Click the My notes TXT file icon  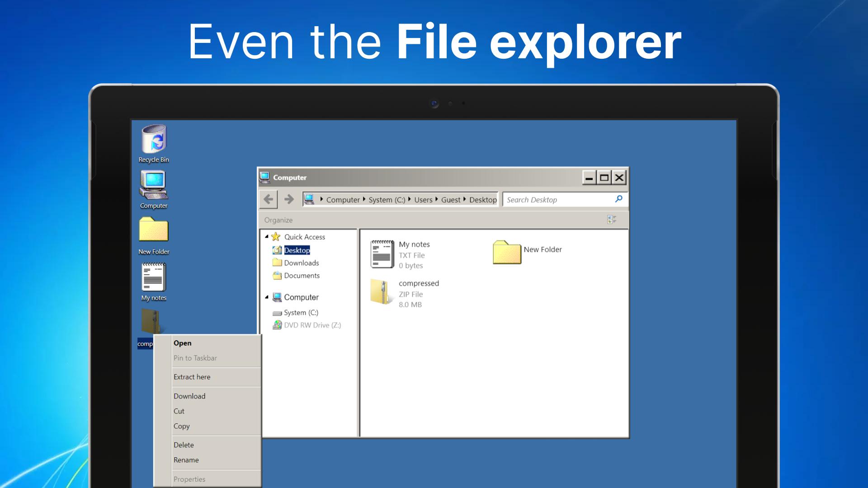pos(382,253)
